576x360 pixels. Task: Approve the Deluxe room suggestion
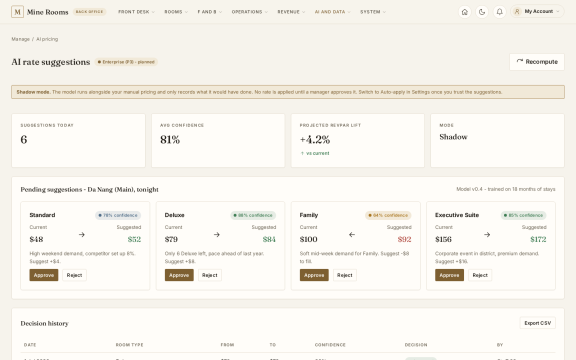tap(179, 275)
